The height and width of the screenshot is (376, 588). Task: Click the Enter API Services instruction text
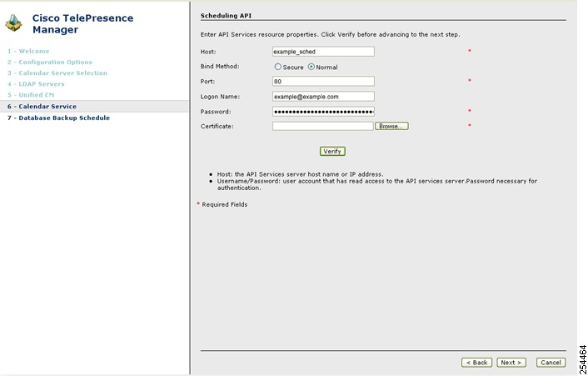coord(330,34)
